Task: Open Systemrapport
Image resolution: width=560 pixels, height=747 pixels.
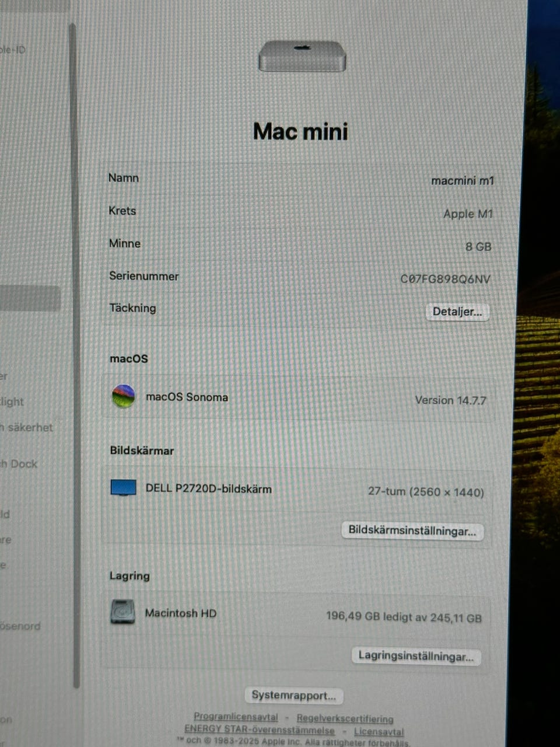Action: coord(294,695)
